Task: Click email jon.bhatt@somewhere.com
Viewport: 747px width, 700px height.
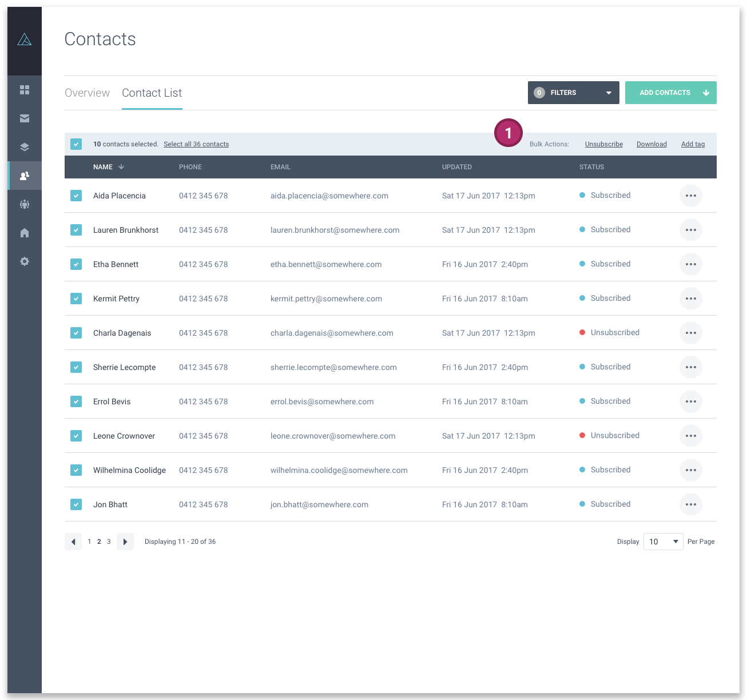Action: click(x=319, y=504)
